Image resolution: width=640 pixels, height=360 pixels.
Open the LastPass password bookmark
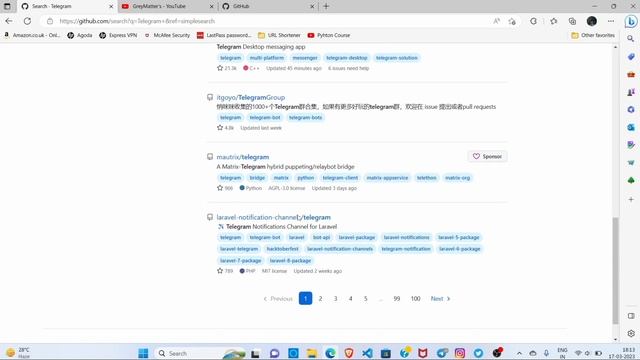click(x=224, y=35)
